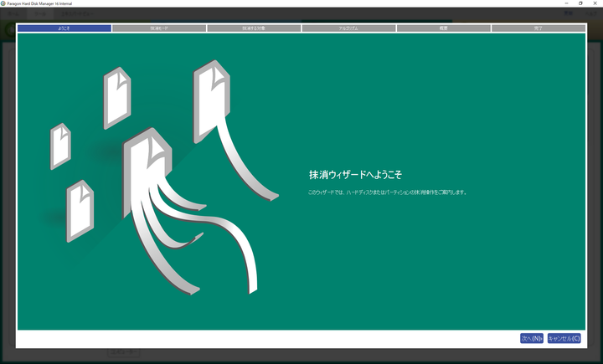This screenshot has width=603, height=364.
Task: Click the topmost small intact document icon
Action: point(117,96)
